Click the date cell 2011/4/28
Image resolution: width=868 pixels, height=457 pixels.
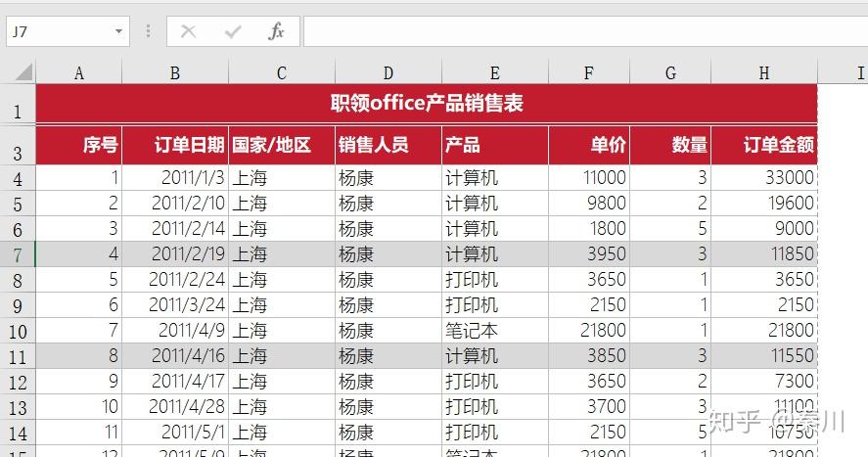tap(175, 407)
